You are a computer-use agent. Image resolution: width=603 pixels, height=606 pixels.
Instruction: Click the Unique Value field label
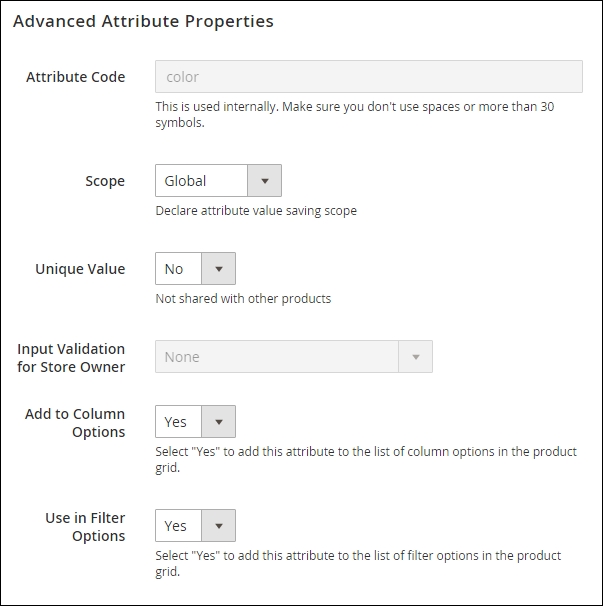coord(80,269)
